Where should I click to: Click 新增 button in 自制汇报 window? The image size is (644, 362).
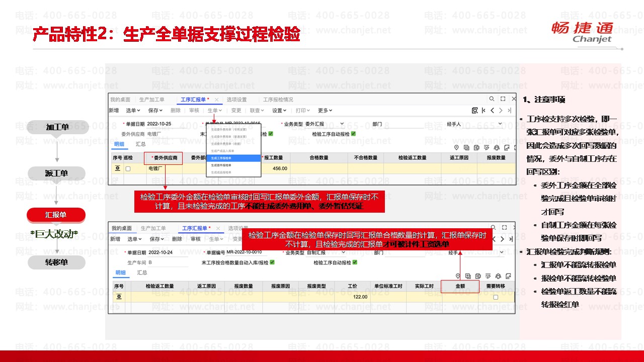[115, 239]
